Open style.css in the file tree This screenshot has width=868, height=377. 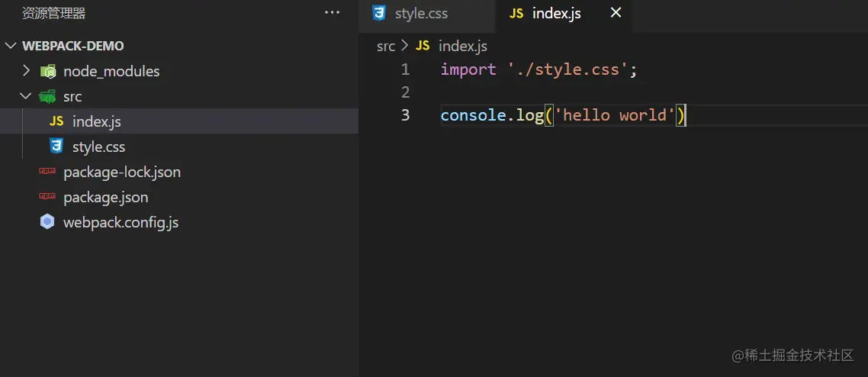pyautogui.click(x=98, y=147)
